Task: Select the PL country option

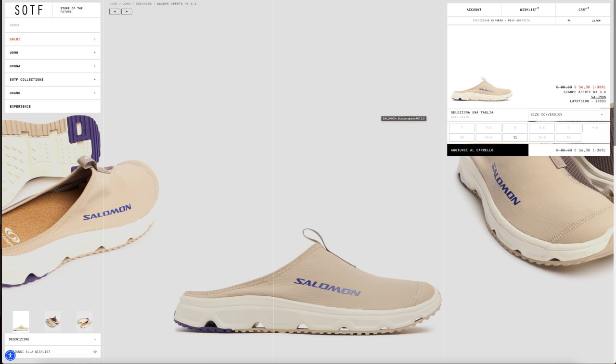Action: [569, 21]
